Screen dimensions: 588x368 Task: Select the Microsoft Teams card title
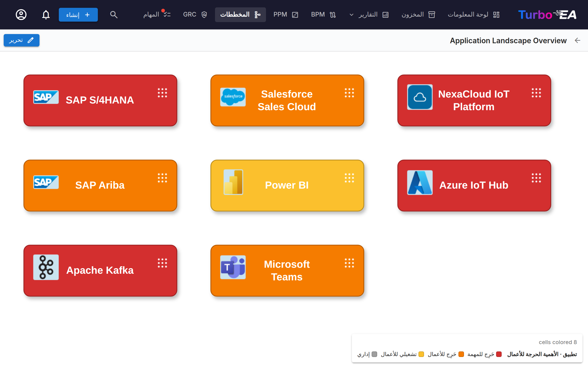[287, 271]
